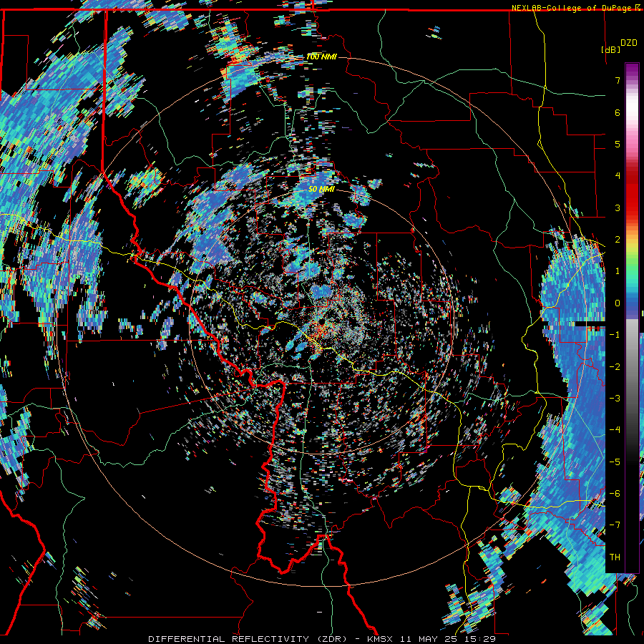Click the "-6" value on color scale
This screenshot has height=644, width=644.
pyautogui.click(x=615, y=493)
